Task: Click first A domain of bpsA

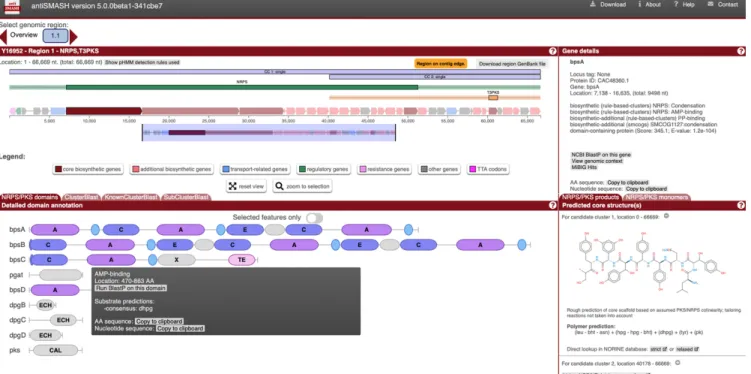Action: (x=55, y=230)
